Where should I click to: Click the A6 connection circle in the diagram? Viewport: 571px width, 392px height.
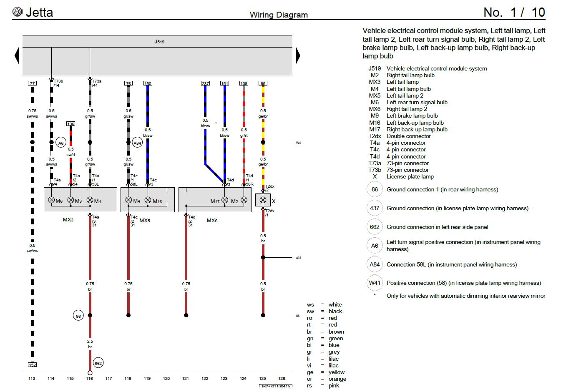pos(61,143)
